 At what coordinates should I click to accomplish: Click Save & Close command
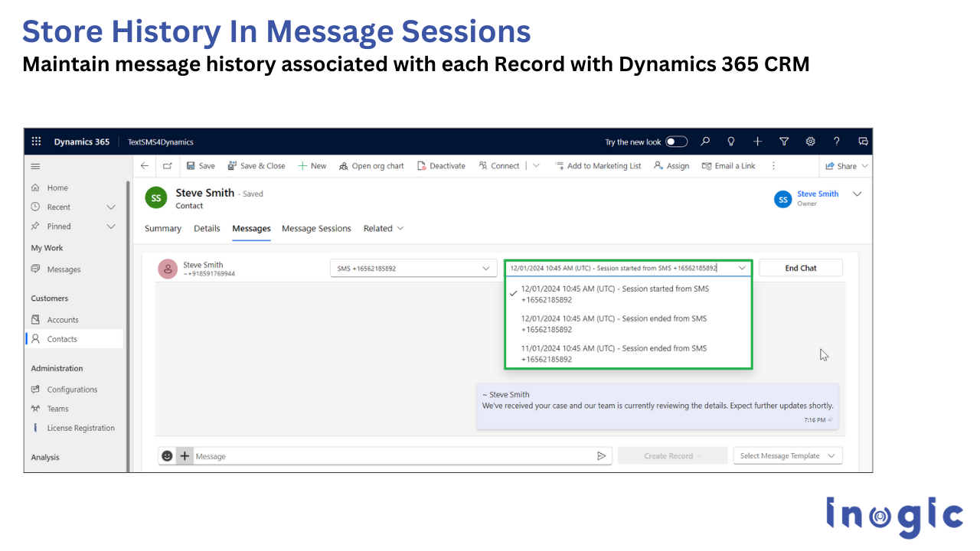click(256, 166)
